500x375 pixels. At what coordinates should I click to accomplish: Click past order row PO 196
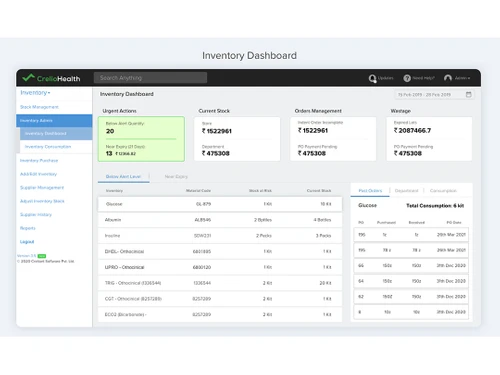pyautogui.click(x=411, y=235)
